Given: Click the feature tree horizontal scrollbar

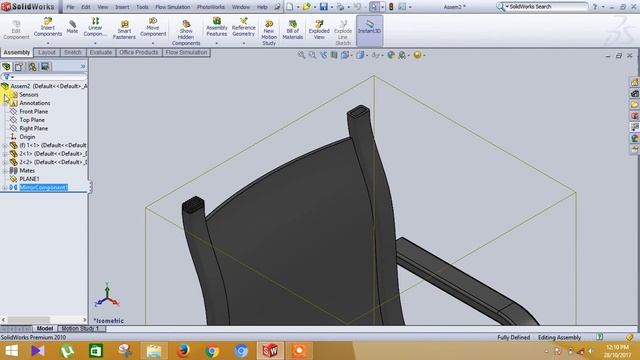Looking at the screenshot, I should pos(44,320).
